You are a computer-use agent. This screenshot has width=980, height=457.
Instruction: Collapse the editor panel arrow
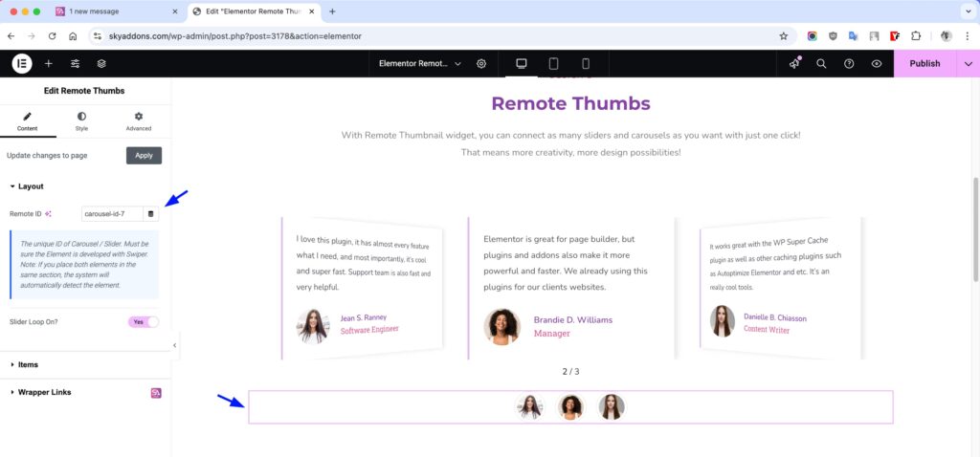[174, 345]
